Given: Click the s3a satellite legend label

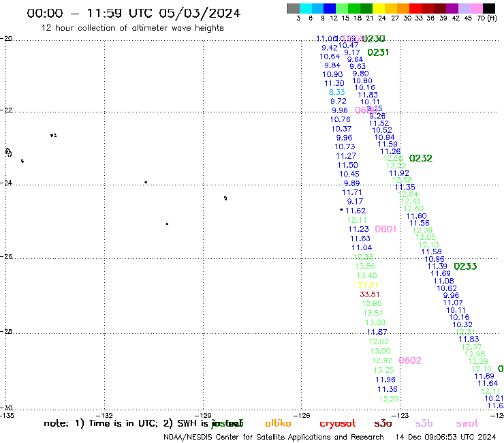Looking at the screenshot, I should point(383,423).
